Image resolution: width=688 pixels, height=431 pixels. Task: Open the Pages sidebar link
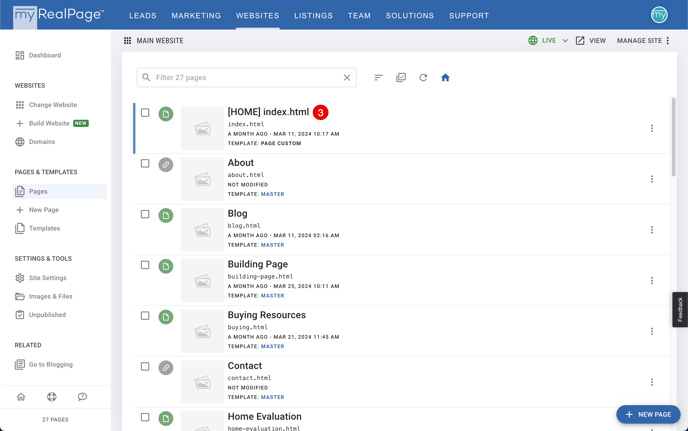coord(60,191)
